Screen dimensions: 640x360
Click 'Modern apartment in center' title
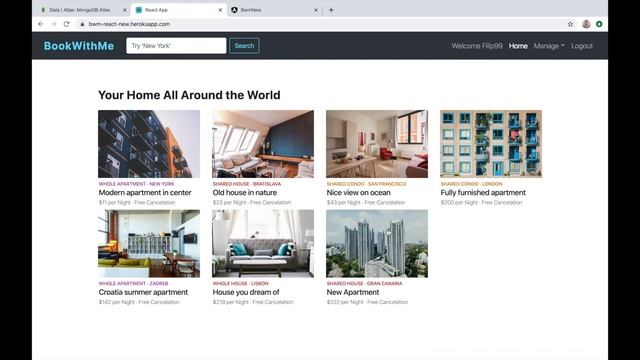tap(145, 192)
